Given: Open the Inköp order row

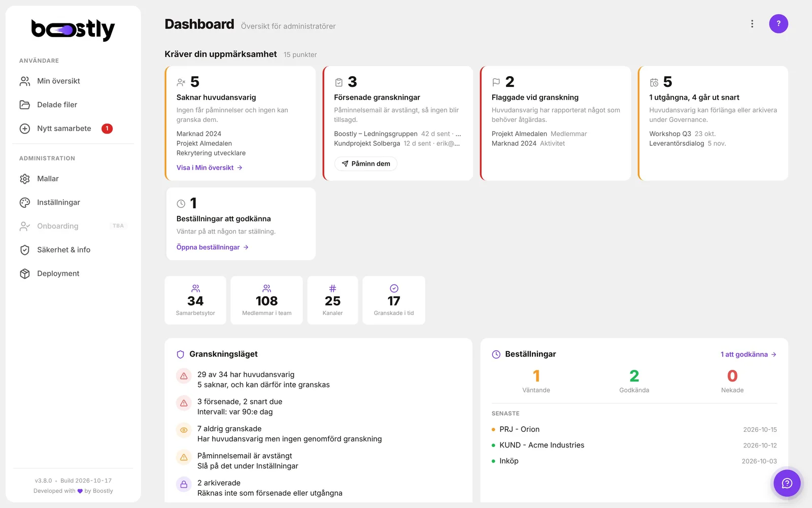Looking at the screenshot, I should [x=634, y=461].
